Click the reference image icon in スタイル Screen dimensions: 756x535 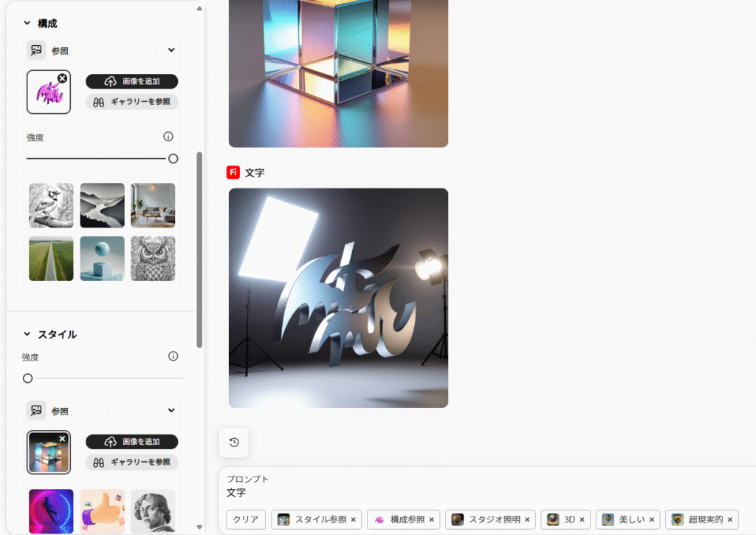click(x=36, y=411)
